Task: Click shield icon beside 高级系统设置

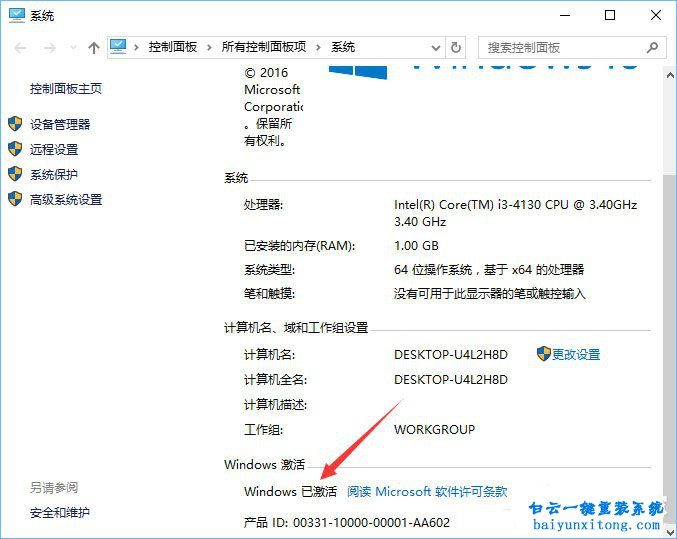Action: [x=15, y=199]
